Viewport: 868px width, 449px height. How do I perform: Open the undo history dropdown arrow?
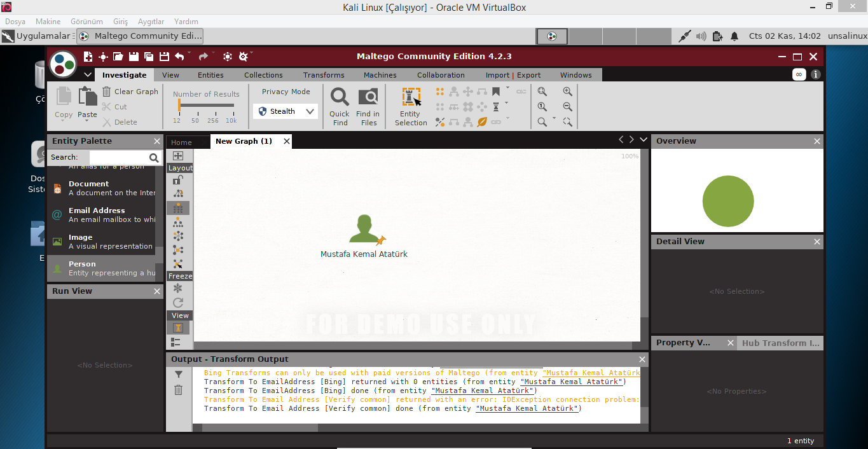point(189,53)
